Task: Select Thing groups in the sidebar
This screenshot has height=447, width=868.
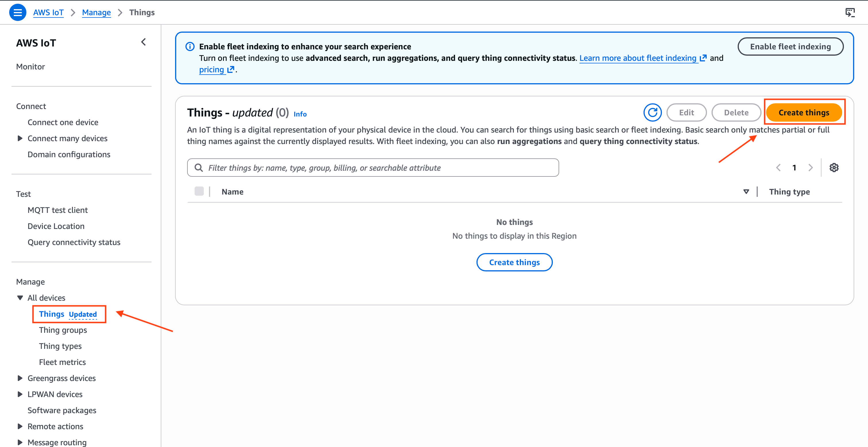Action: click(63, 330)
